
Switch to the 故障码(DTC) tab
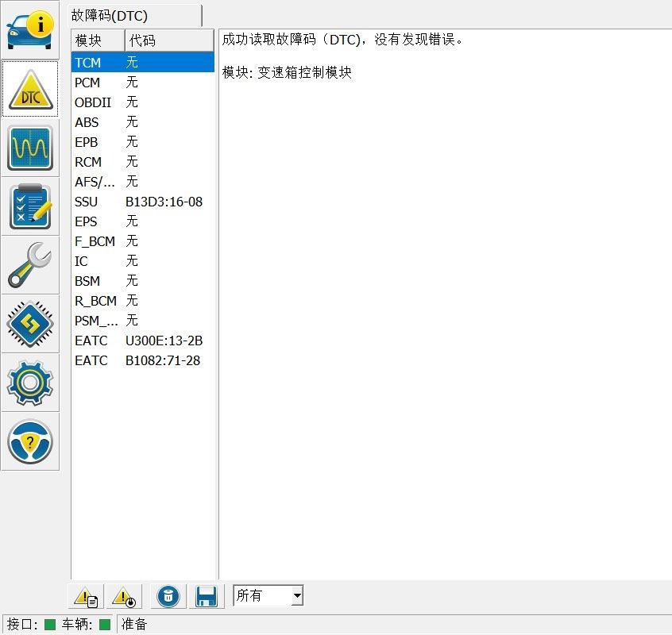[134, 16]
